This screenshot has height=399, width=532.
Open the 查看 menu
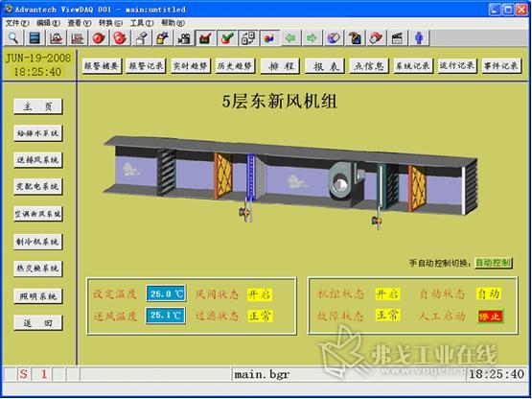(80, 23)
